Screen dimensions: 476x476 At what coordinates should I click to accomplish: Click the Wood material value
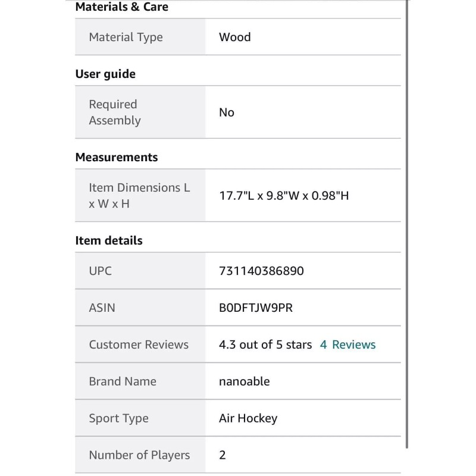(235, 37)
